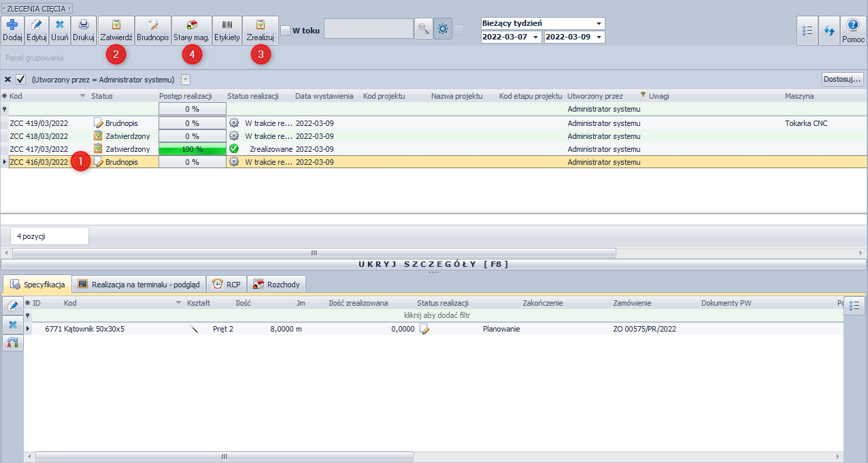Viewport: 868px width, 463px height.
Task: Open the Rozchody tab
Action: pyautogui.click(x=276, y=285)
